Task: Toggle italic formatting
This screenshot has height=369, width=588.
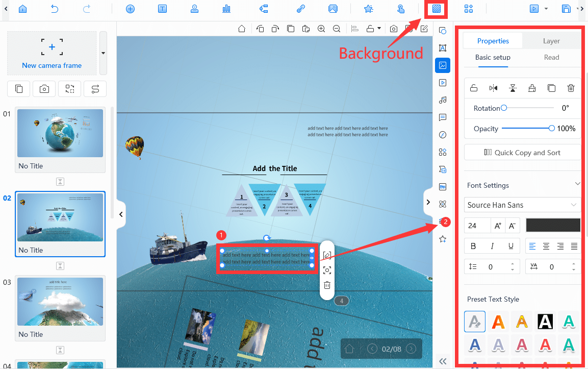Action: point(493,245)
